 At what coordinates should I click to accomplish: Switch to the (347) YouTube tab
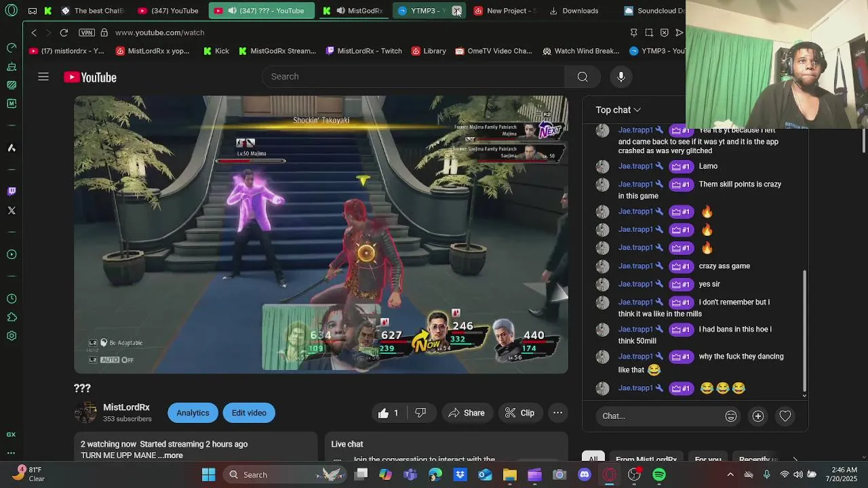168,11
